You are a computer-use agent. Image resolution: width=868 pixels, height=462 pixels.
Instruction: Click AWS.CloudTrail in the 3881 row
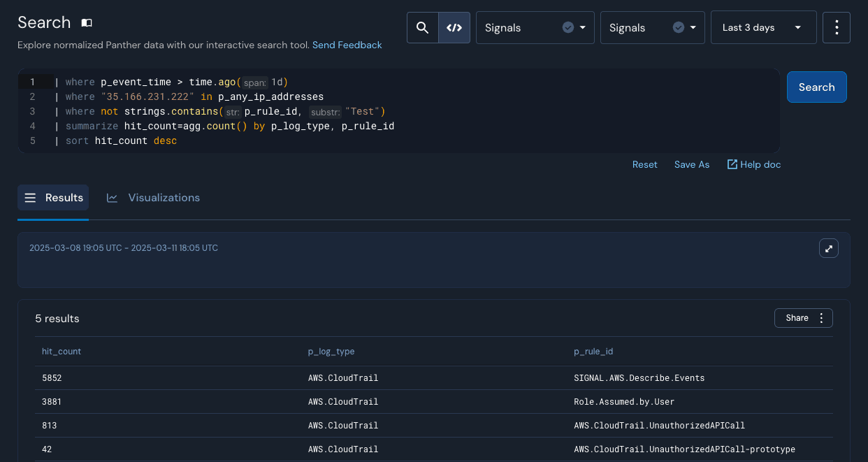(343, 402)
